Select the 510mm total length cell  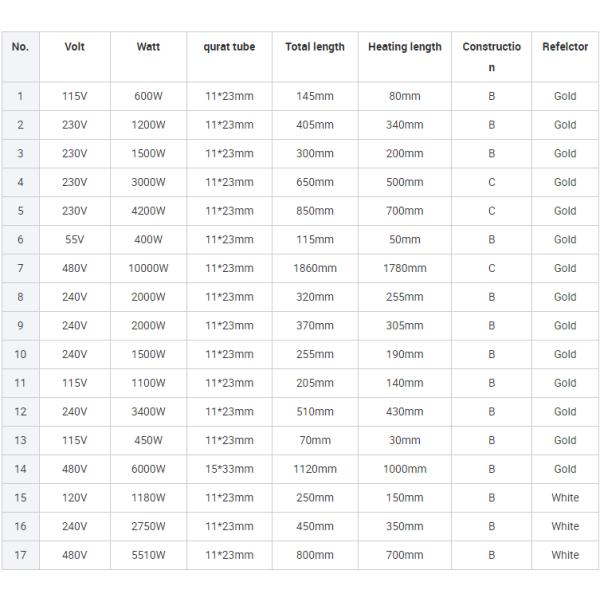(x=315, y=412)
